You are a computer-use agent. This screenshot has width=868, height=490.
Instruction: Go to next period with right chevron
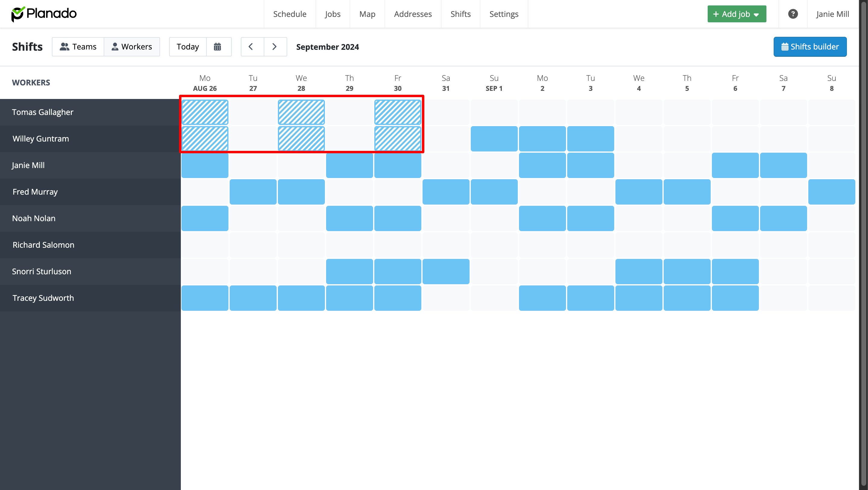[275, 46]
